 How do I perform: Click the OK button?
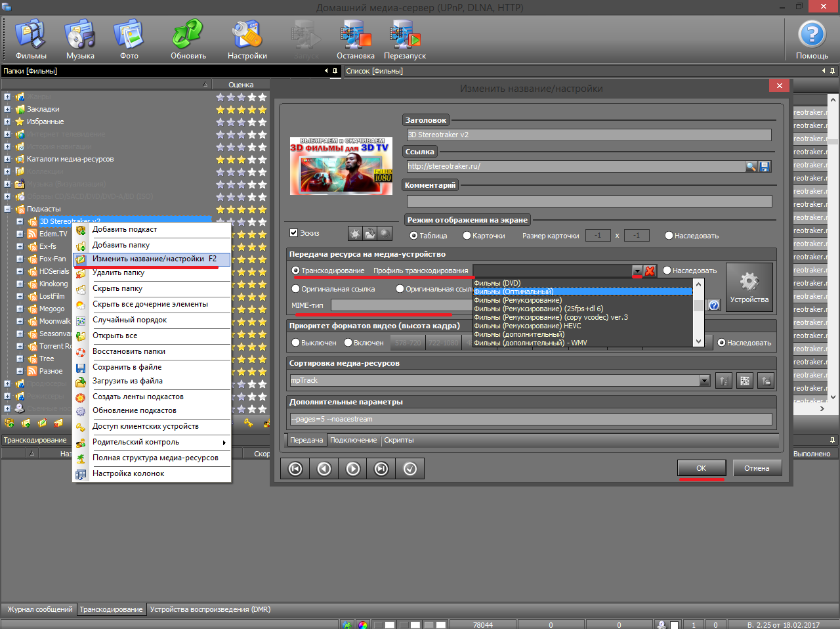pyautogui.click(x=701, y=468)
